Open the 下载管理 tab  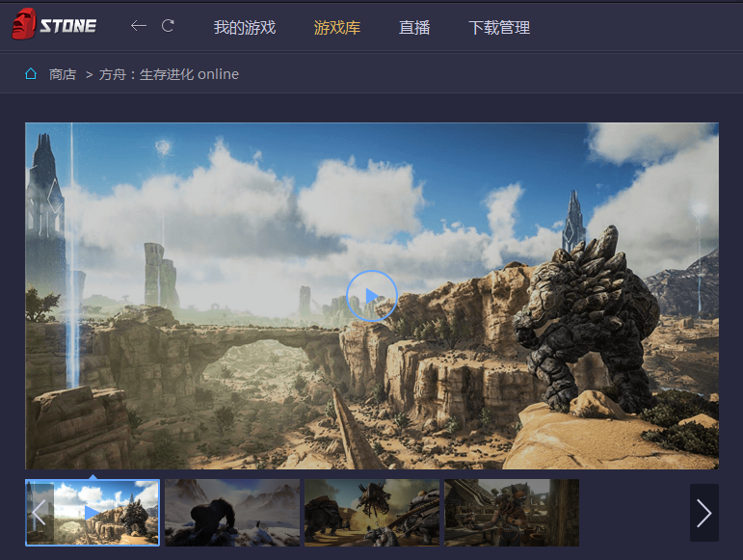click(x=499, y=28)
